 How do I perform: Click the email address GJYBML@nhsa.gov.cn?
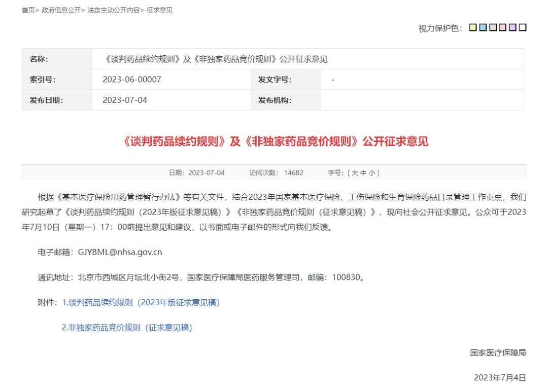(x=120, y=252)
